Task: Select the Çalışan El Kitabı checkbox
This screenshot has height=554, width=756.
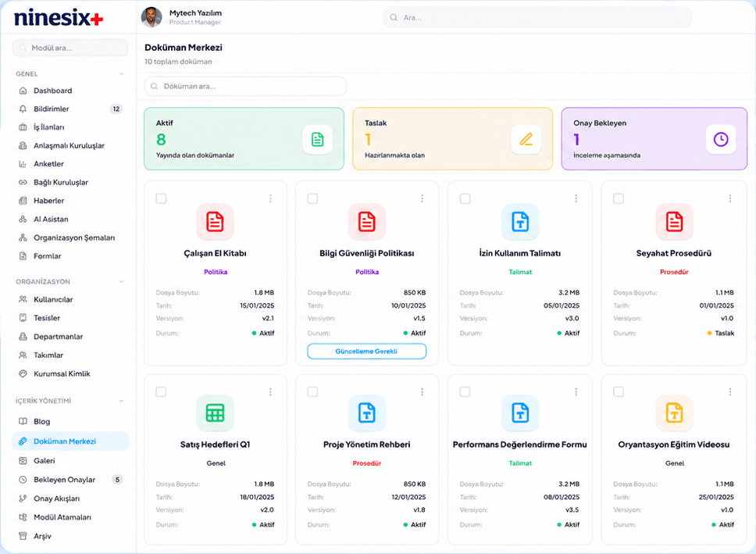Action: click(x=161, y=198)
